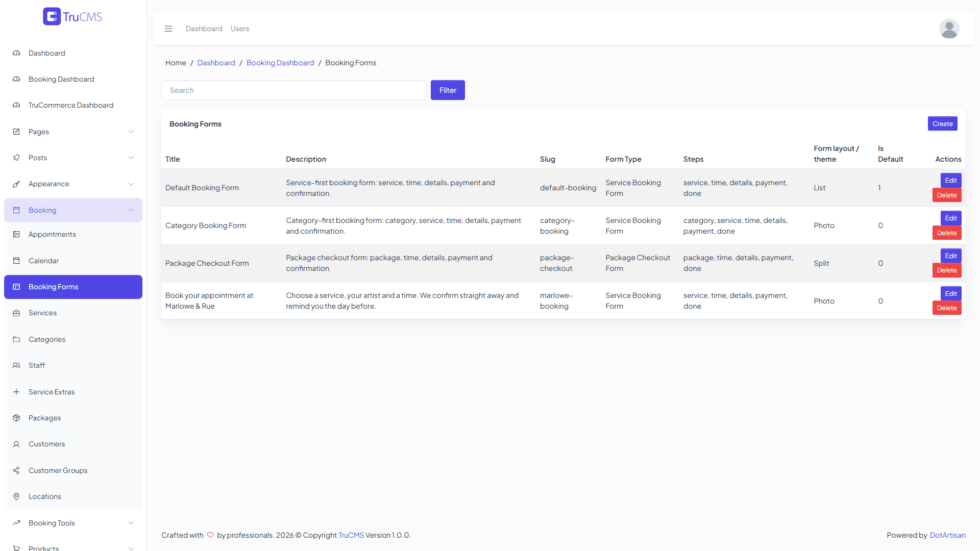Screen dimensions: 980x551
Task: Click the Pages edit icon
Action: [x=16, y=132]
